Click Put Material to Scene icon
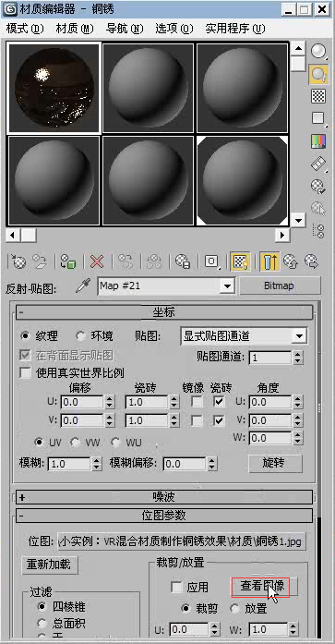Viewport: 335px width, 644px height. [x=41, y=261]
